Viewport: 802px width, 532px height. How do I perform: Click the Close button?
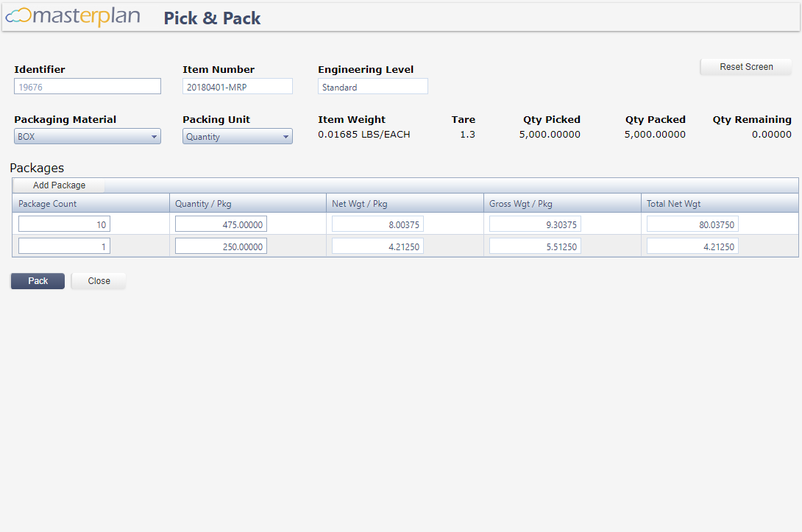99,281
